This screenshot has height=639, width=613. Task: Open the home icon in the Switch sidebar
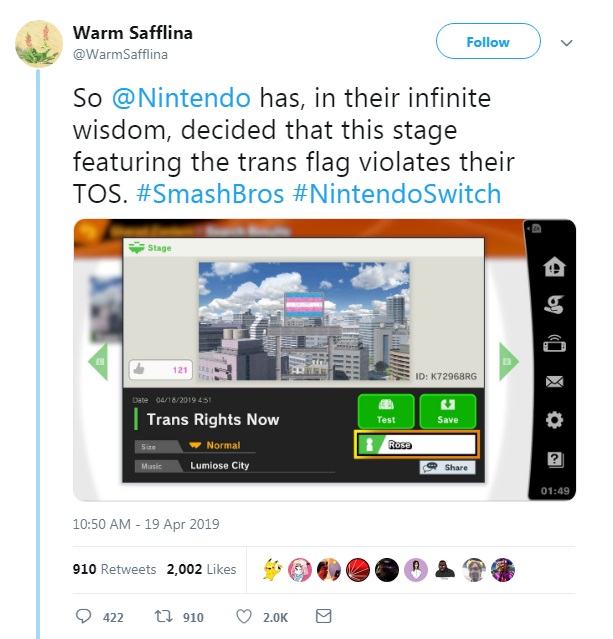point(554,267)
